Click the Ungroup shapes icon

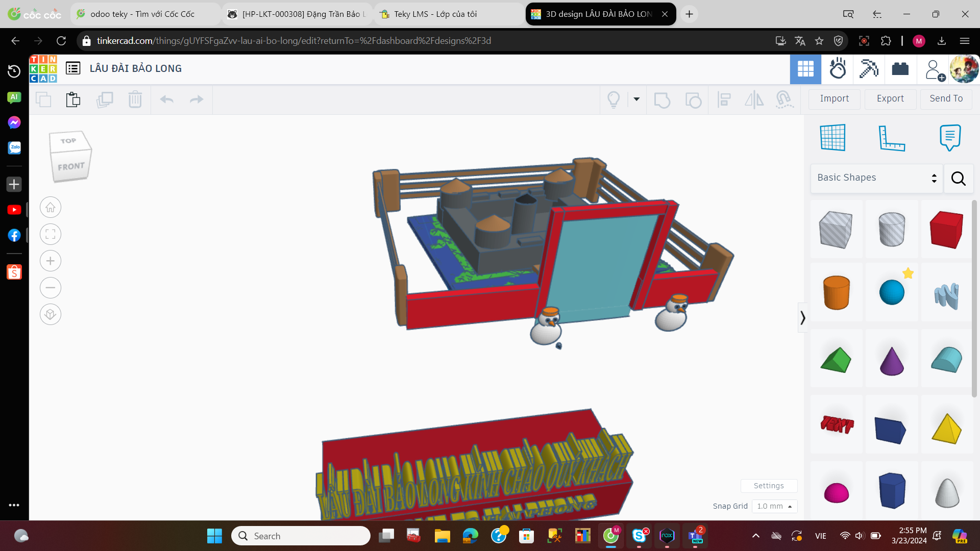693,99
